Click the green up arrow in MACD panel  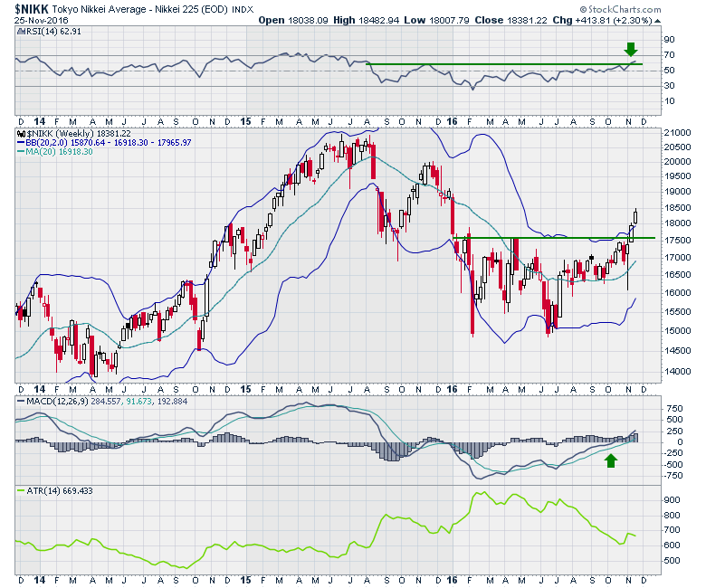click(611, 461)
